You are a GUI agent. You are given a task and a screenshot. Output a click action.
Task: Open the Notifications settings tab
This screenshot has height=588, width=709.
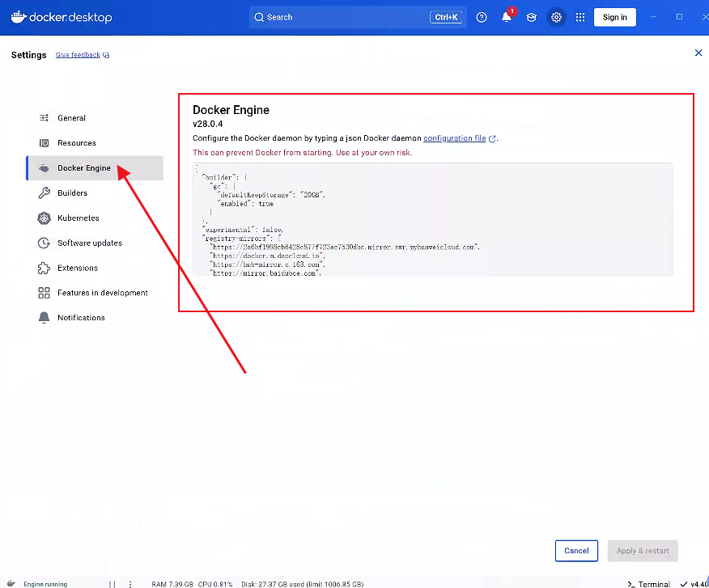(95, 318)
